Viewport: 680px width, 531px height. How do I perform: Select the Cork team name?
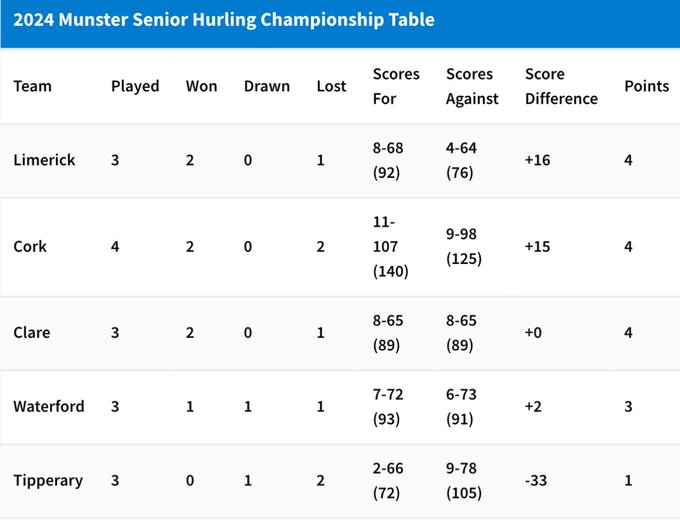pos(30,246)
